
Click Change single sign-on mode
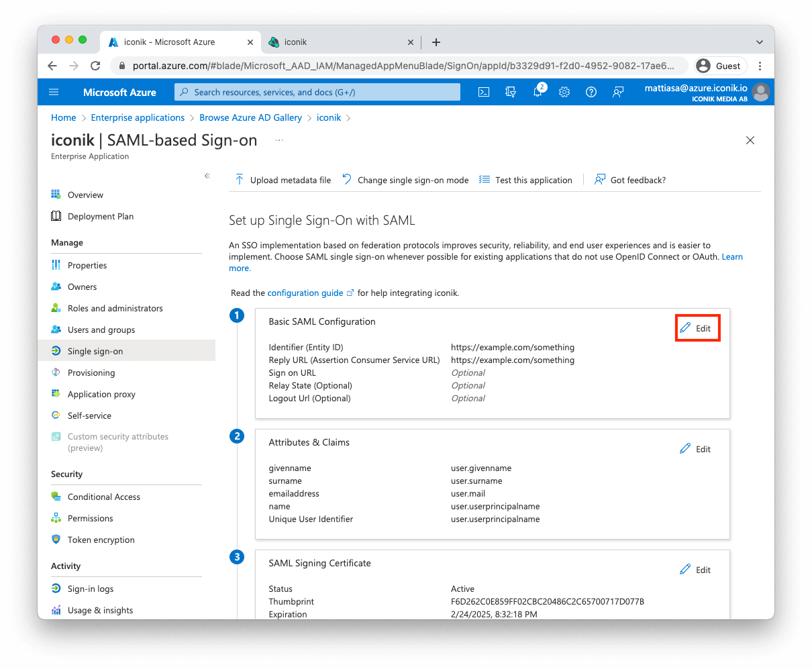pyautogui.click(x=405, y=180)
